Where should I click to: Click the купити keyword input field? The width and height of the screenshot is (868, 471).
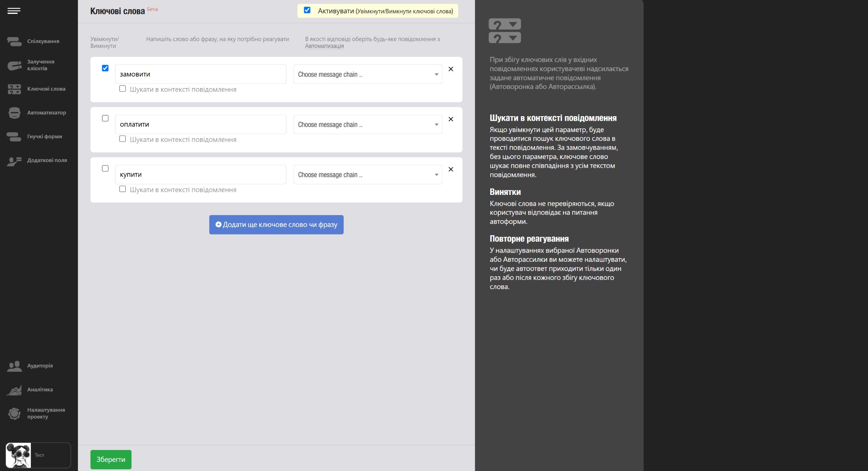(200, 174)
